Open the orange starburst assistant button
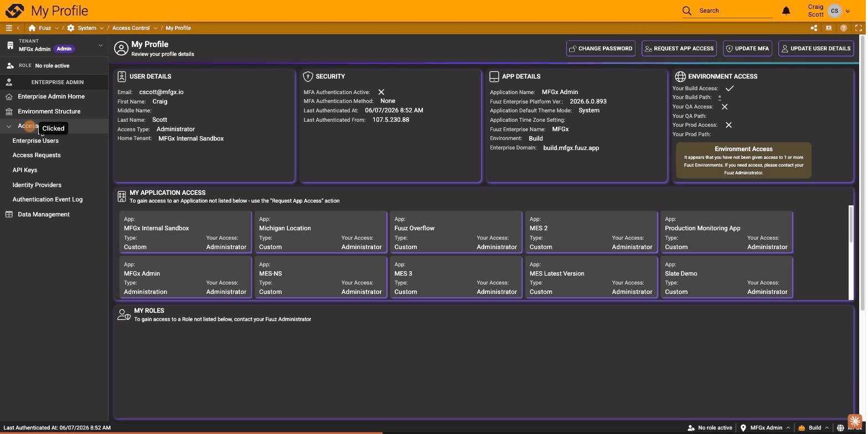This screenshot has width=868, height=434. (x=855, y=422)
